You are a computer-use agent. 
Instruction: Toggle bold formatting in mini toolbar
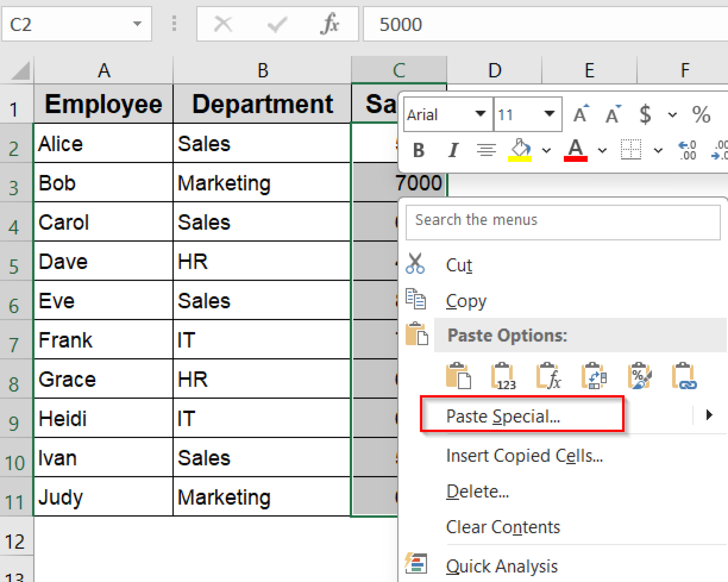(418, 150)
